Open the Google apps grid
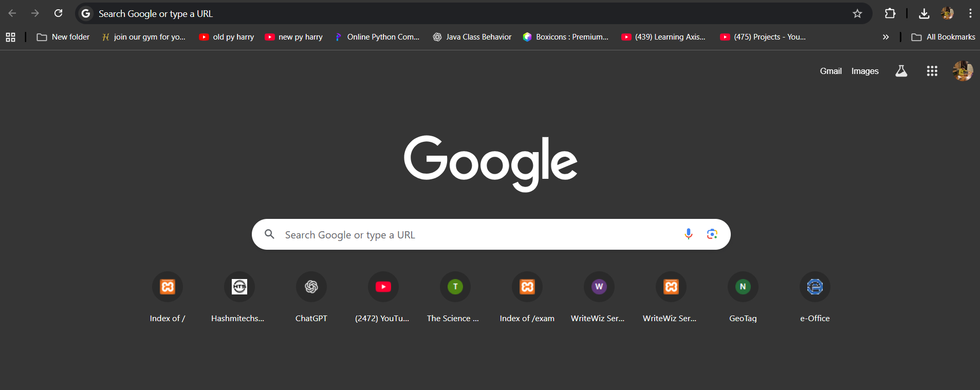The width and height of the screenshot is (980, 390). (932, 71)
